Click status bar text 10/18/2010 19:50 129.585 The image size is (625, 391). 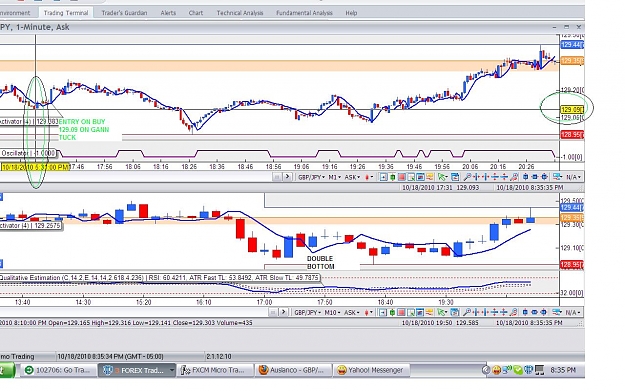pos(440,322)
